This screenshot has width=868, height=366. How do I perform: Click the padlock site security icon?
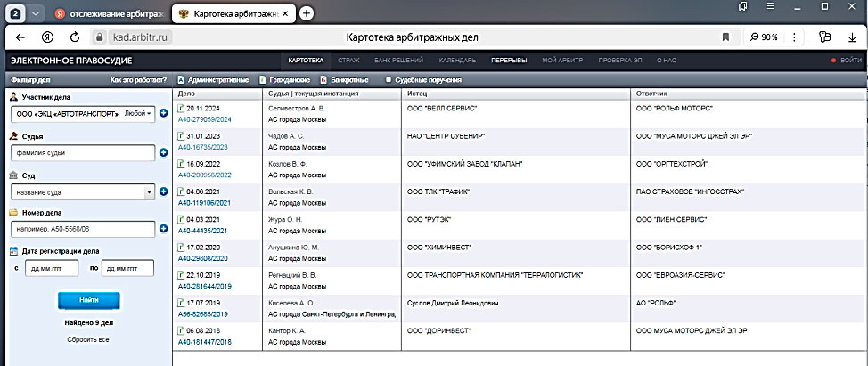100,37
